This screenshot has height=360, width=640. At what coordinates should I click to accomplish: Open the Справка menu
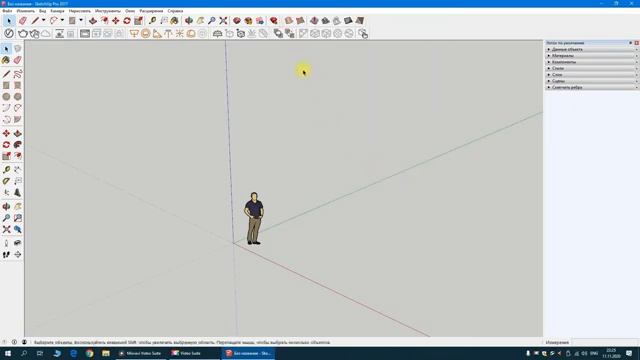tap(175, 11)
